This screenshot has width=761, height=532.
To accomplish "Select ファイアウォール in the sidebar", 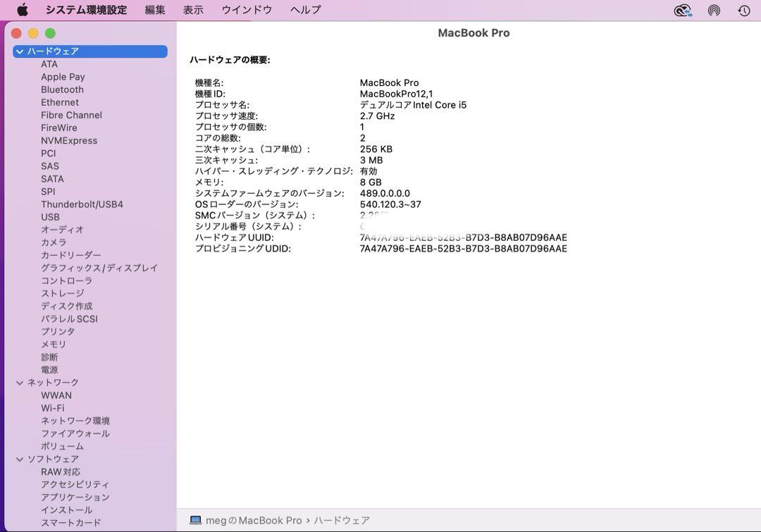I will tap(75, 433).
